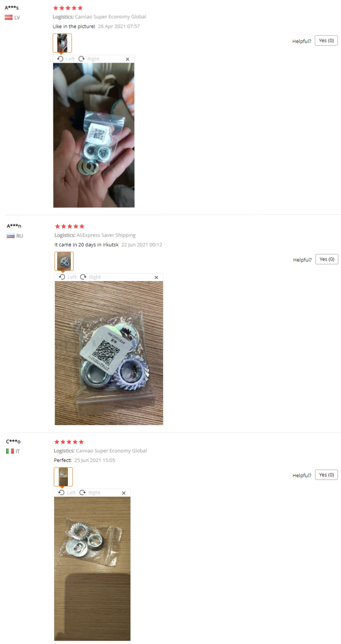Close expanded photo in A***n review
The height and width of the screenshot is (644, 341).
(156, 277)
